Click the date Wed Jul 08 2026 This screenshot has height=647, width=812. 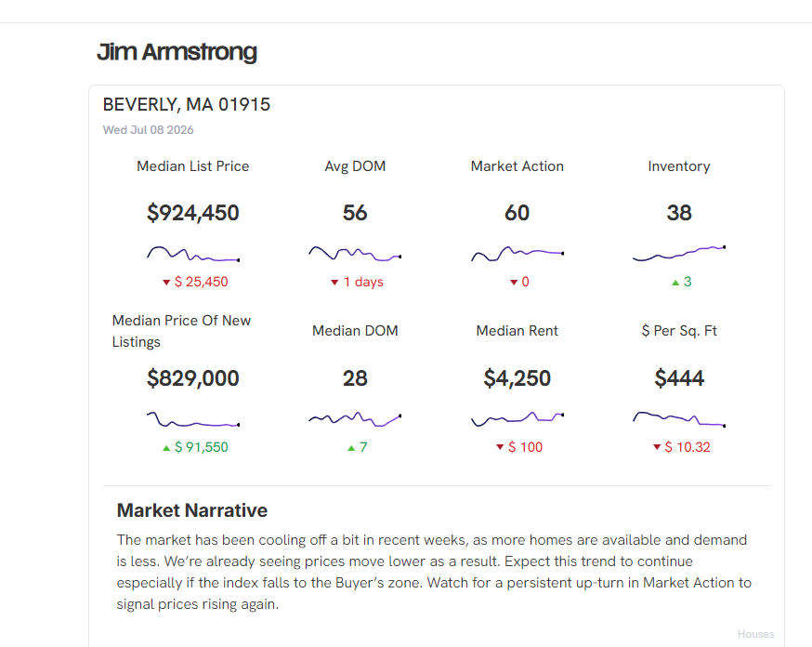(148, 130)
